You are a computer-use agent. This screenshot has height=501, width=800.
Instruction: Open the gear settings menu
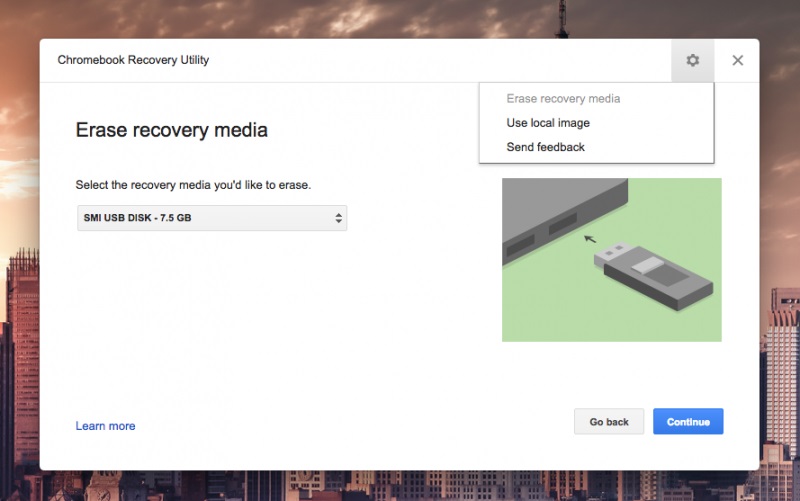pyautogui.click(x=692, y=61)
